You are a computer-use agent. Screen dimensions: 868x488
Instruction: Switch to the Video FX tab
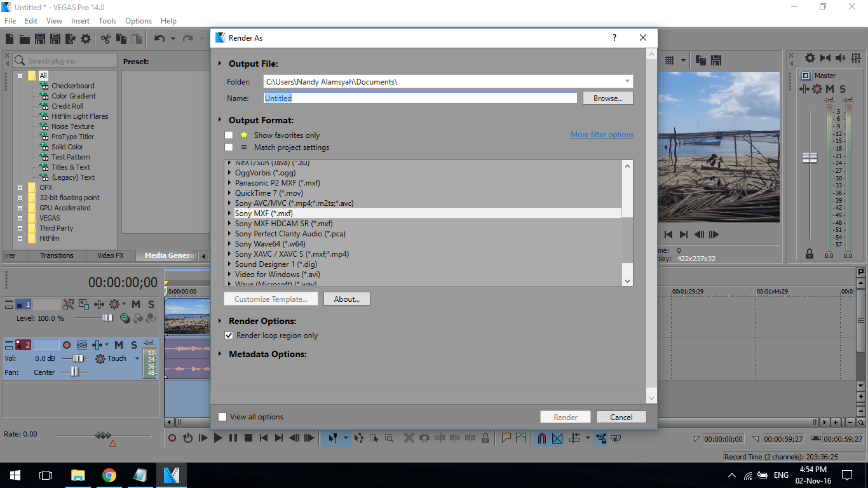(x=111, y=255)
